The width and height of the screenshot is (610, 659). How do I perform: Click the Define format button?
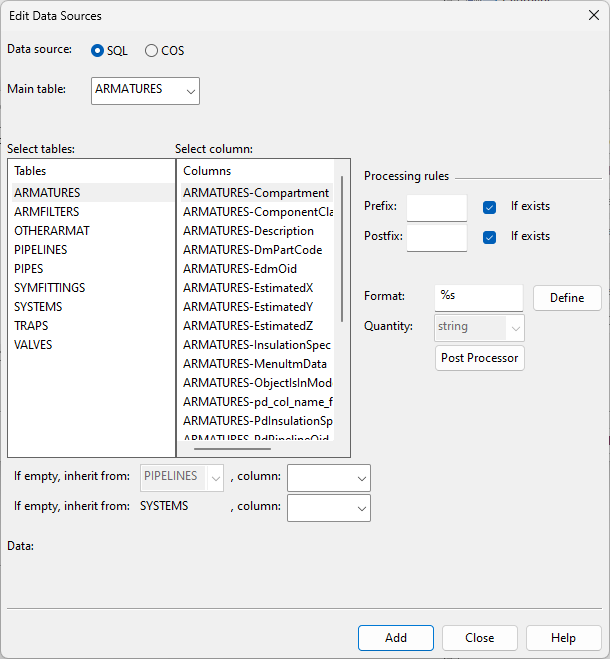pos(567,298)
